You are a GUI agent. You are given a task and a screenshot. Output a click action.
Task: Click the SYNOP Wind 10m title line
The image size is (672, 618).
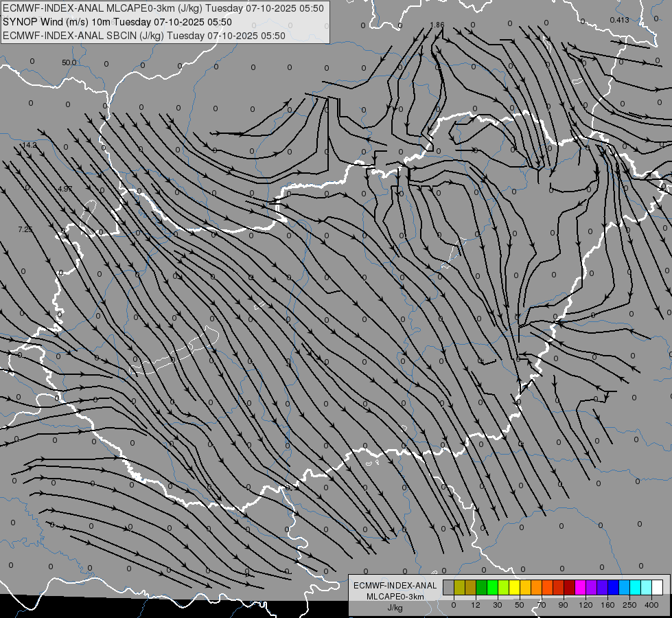click(117, 22)
